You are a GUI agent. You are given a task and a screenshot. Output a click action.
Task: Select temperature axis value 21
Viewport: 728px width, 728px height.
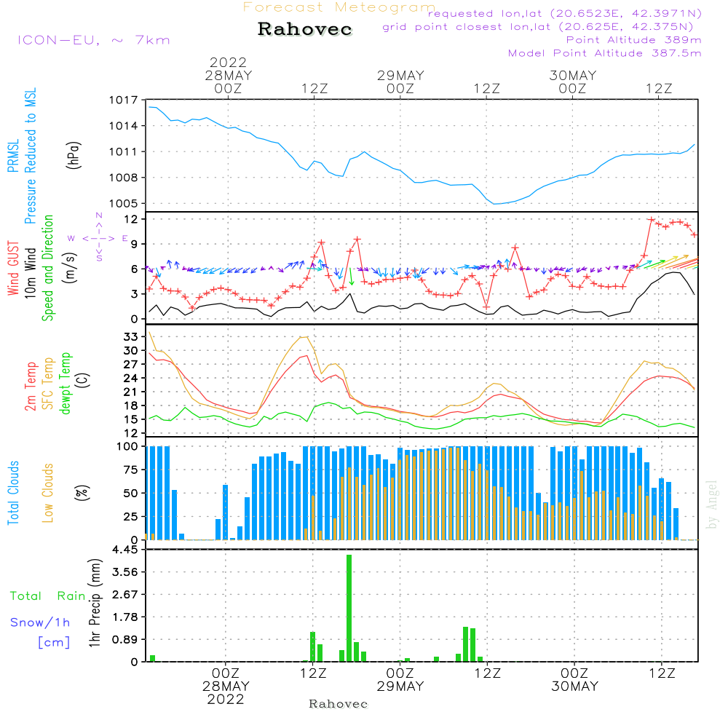click(x=131, y=392)
